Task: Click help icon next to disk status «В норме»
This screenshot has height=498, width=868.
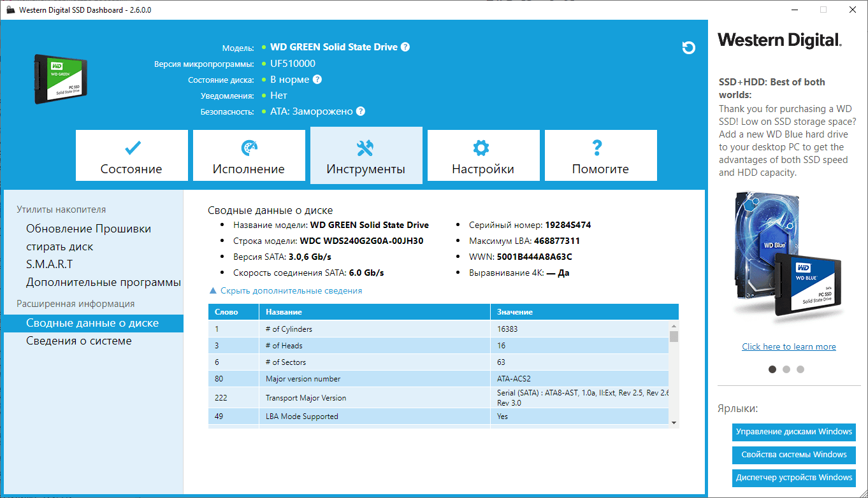Action: click(x=317, y=80)
